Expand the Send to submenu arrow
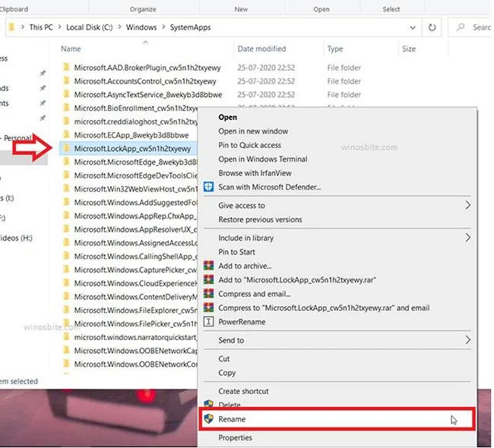This screenshot has height=448, width=494. coord(468,339)
